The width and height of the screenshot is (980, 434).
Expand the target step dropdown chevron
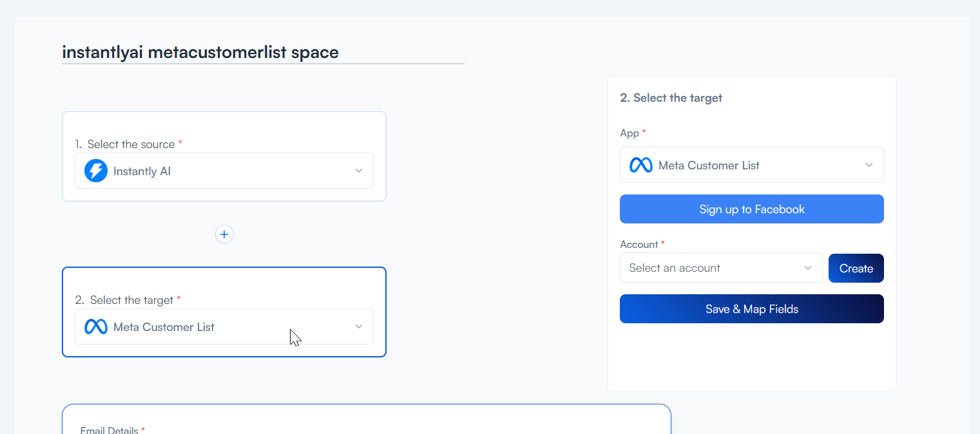[359, 326]
